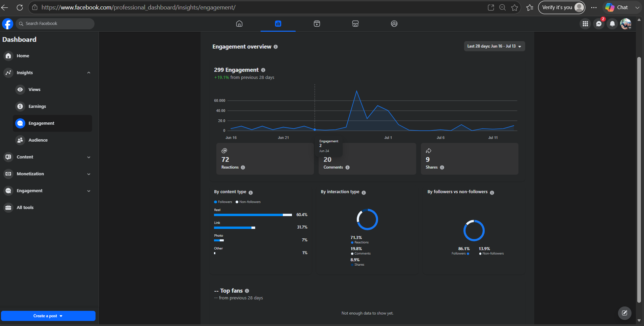Open the Reels video icon in top navigation
This screenshot has width=644, height=326.
317,24
